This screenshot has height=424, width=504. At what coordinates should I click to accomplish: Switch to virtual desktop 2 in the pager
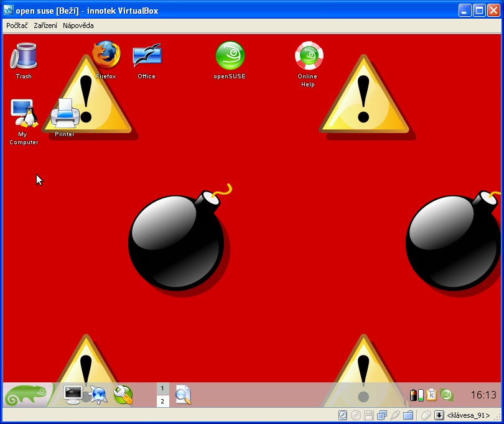[x=162, y=402]
